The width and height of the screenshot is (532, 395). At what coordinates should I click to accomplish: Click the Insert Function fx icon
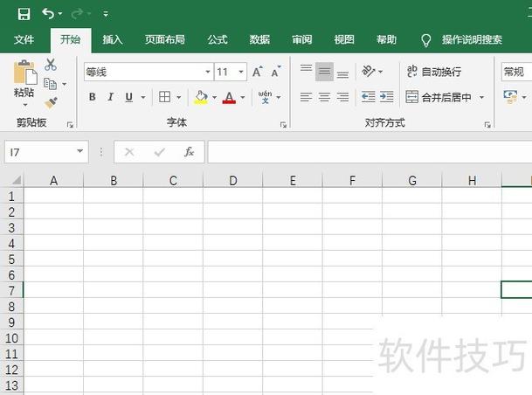[x=189, y=152]
